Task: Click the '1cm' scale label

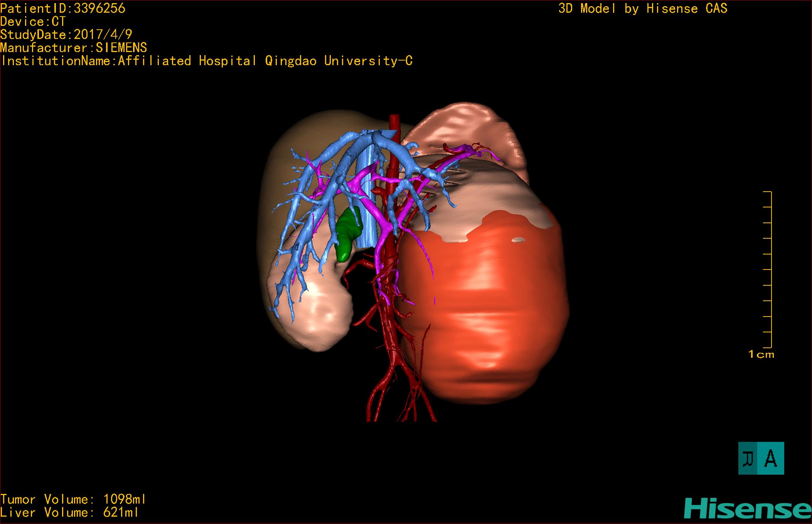Action: coord(761,354)
